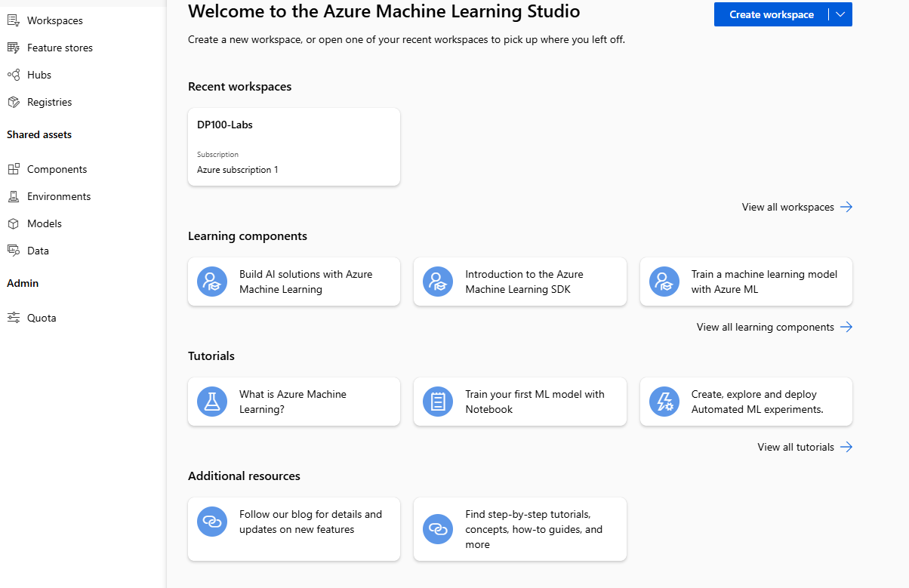909x588 pixels.
Task: Open Follow our blog for details card
Action: tap(294, 529)
